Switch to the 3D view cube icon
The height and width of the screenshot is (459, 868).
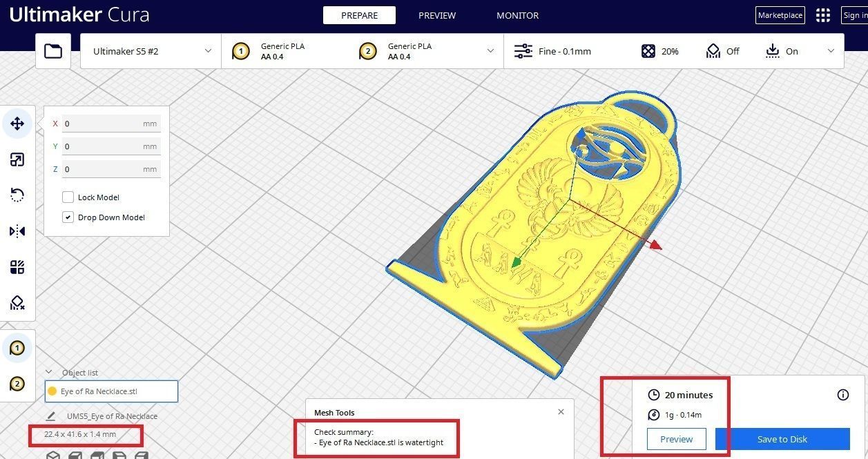coord(53,456)
